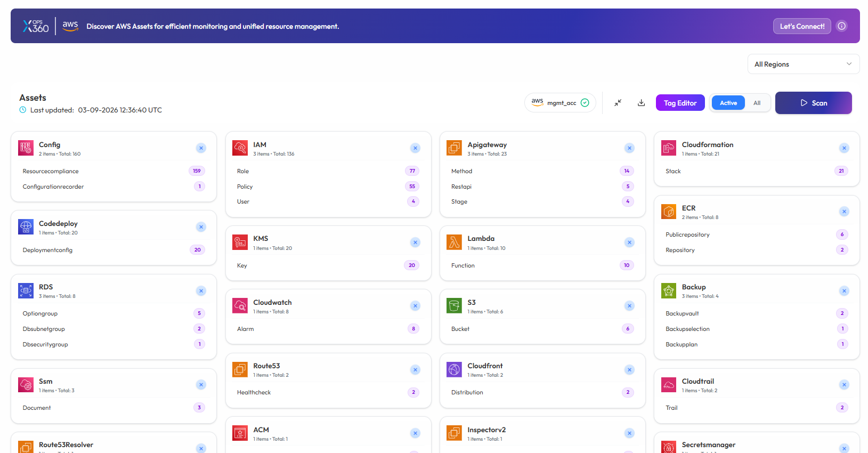Click the collapse cards icon
Viewport: 868px width, 453px height.
(618, 103)
